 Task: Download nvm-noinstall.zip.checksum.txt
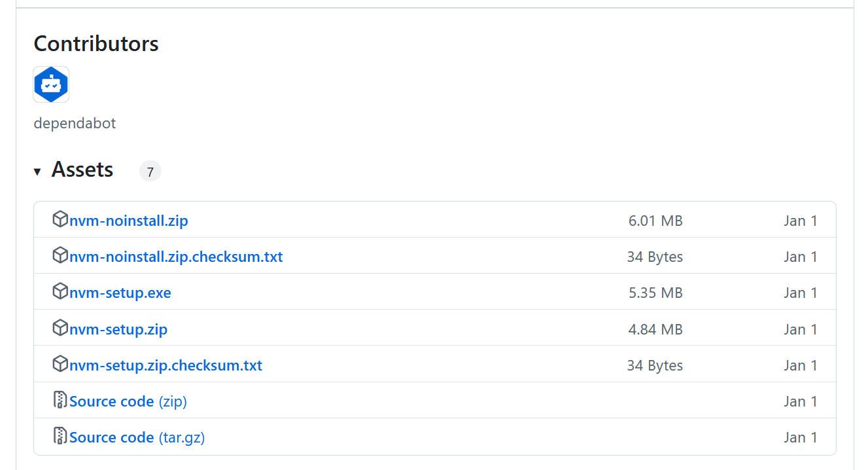(x=176, y=257)
